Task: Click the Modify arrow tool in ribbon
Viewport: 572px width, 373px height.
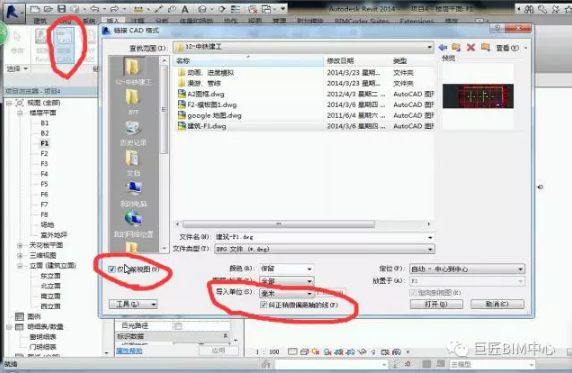Action: click(17, 42)
